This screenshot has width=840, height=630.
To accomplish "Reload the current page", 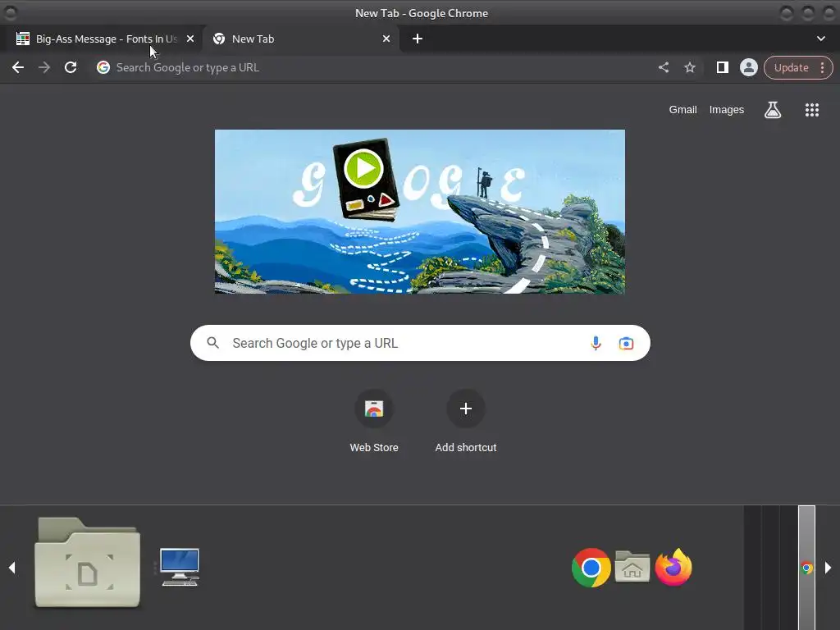I will (71, 67).
